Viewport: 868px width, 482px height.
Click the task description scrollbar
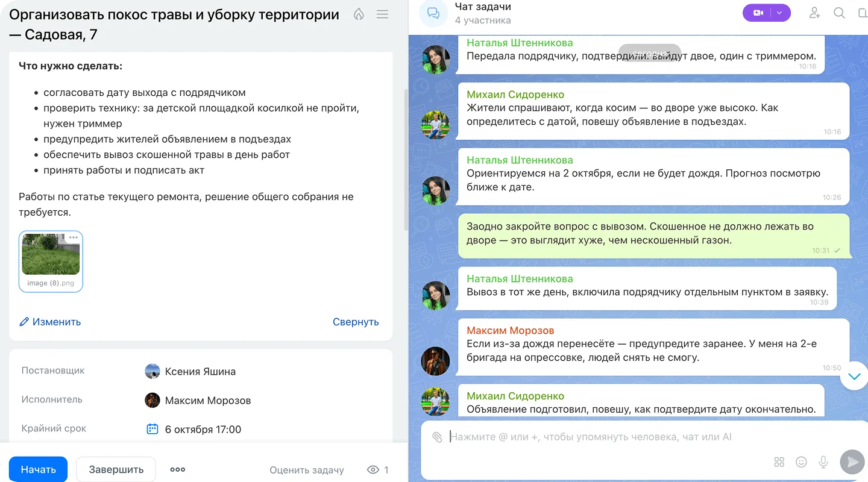coord(406,160)
